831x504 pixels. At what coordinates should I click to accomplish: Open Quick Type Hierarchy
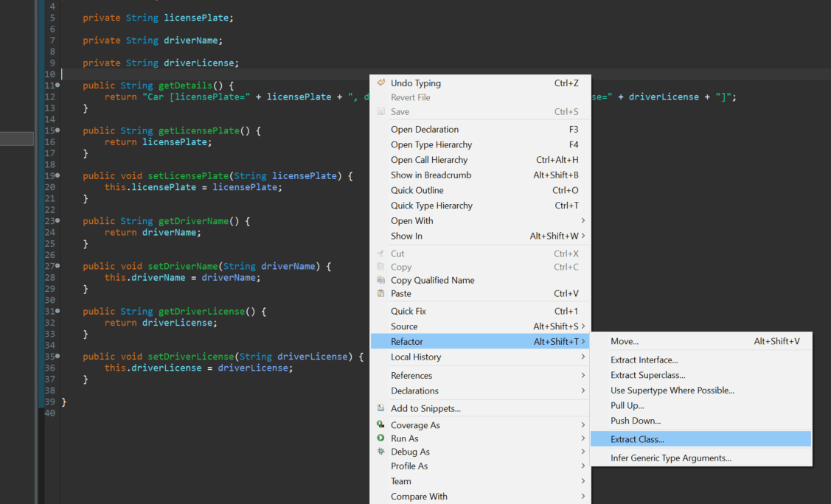tap(480, 206)
